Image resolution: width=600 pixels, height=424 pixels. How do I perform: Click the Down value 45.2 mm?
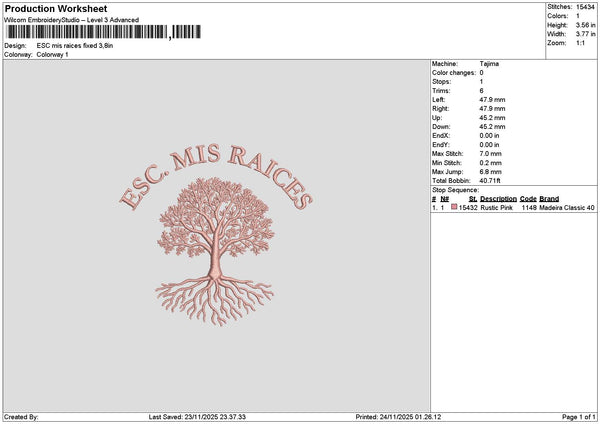click(492, 127)
